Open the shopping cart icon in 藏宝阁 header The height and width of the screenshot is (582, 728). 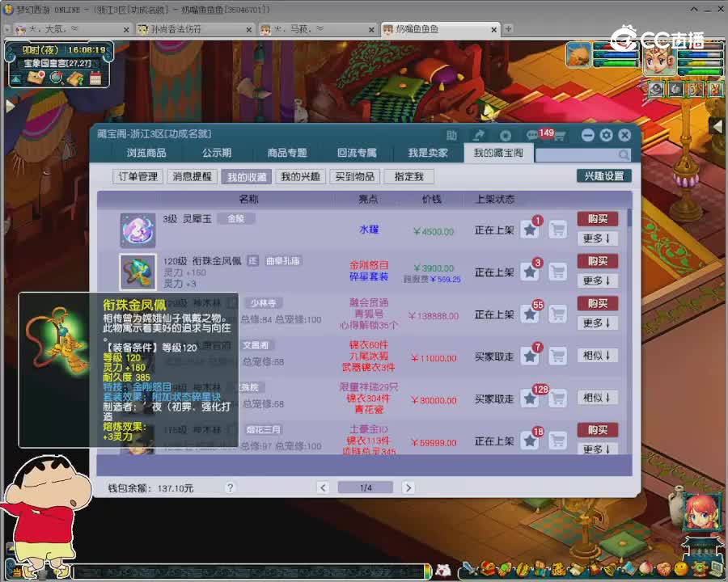560,136
